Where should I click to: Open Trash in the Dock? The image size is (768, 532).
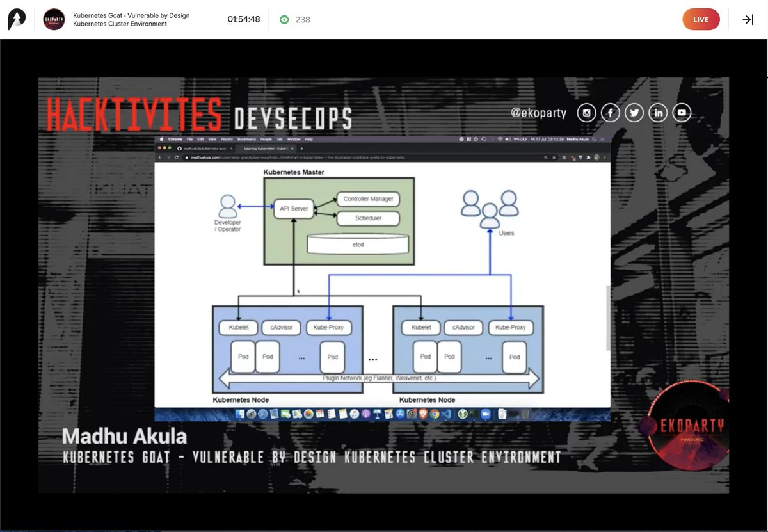point(525,414)
